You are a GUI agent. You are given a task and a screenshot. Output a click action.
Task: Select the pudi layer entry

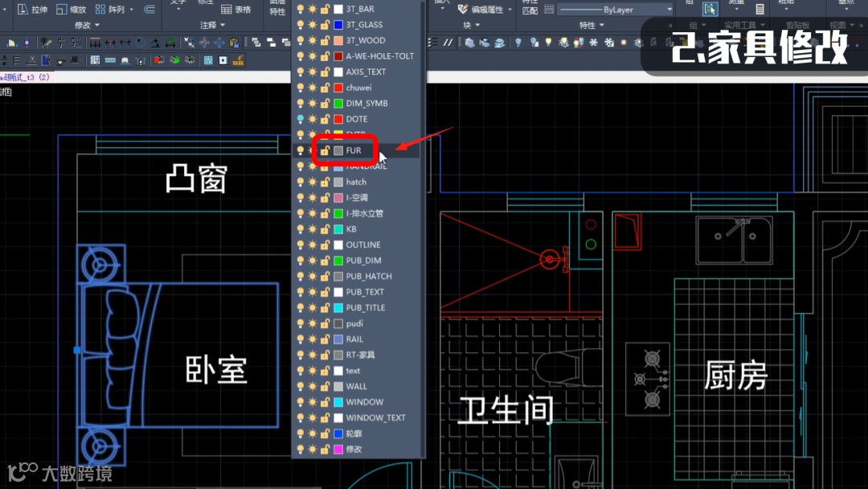tap(356, 323)
